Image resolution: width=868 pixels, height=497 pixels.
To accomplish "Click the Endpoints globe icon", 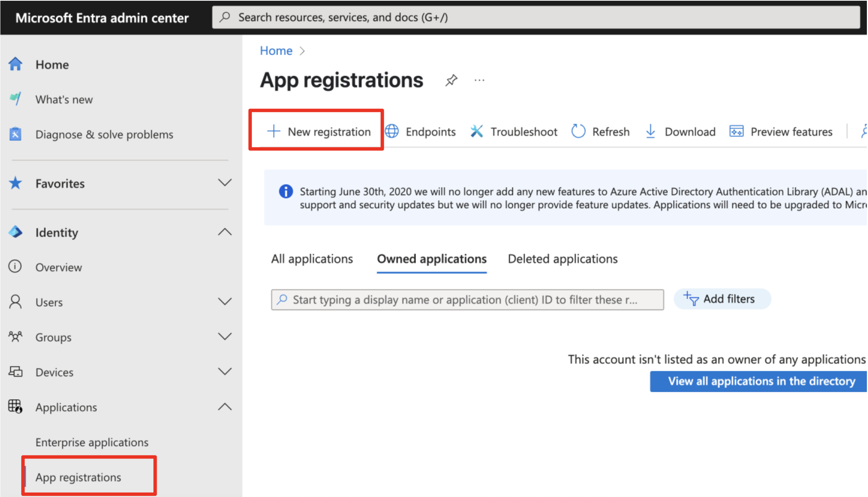I will pos(392,131).
